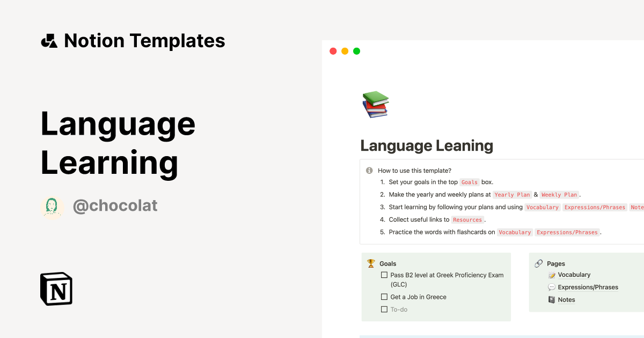Click the Notion Templates logo icon

tap(49, 40)
